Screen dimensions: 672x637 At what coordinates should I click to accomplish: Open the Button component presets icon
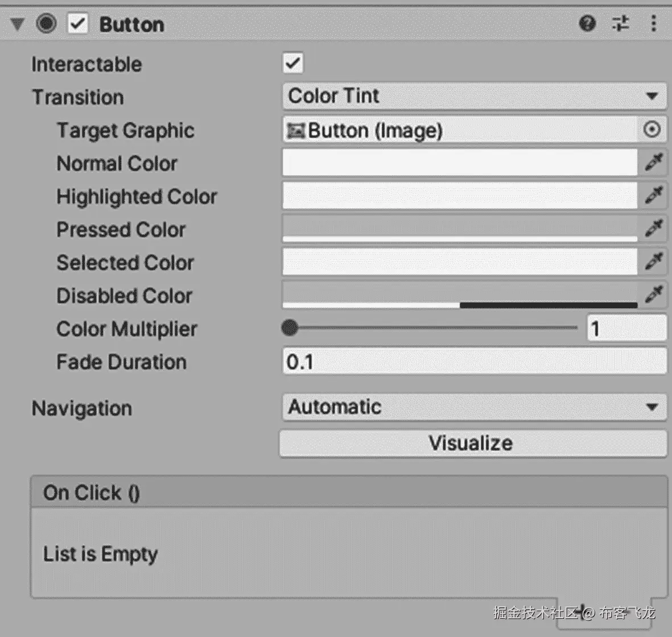point(621,23)
